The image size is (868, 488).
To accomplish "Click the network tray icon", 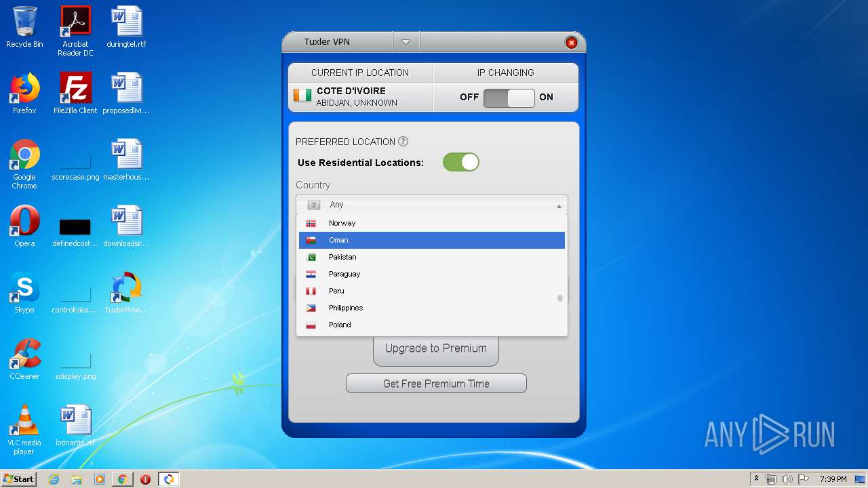I will click(x=771, y=479).
